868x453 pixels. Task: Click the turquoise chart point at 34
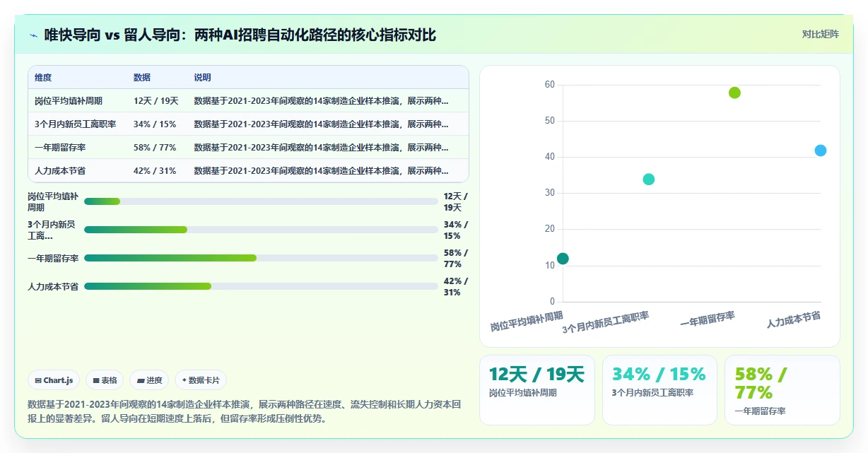click(649, 180)
